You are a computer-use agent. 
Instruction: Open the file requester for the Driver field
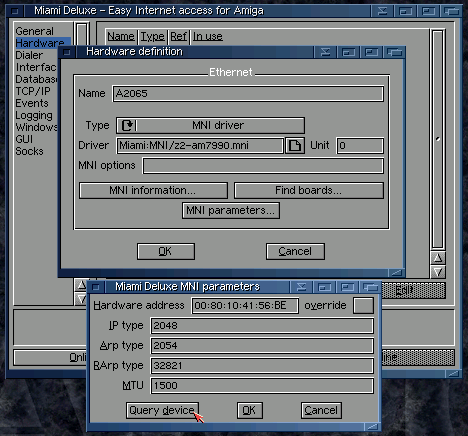(x=295, y=145)
